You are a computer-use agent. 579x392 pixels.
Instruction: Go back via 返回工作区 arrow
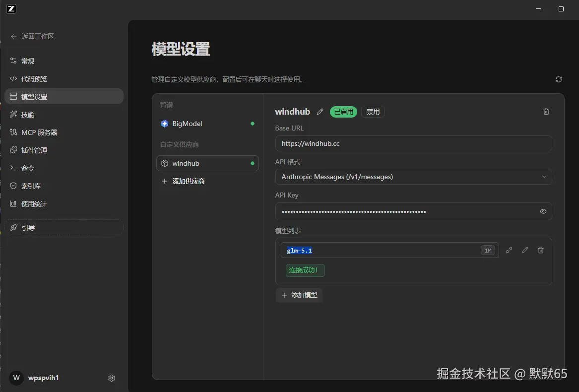point(14,37)
